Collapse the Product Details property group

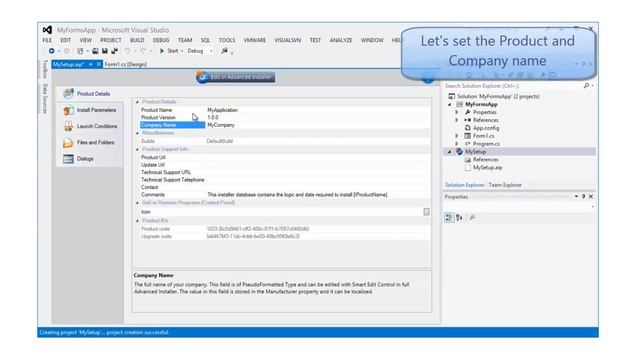click(x=137, y=102)
